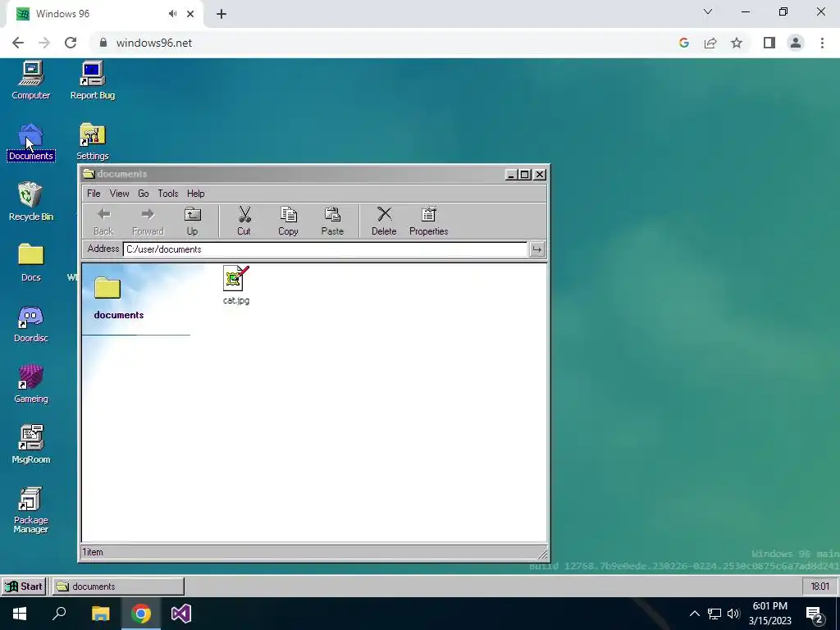Bookmark this page with the star

(x=737, y=43)
